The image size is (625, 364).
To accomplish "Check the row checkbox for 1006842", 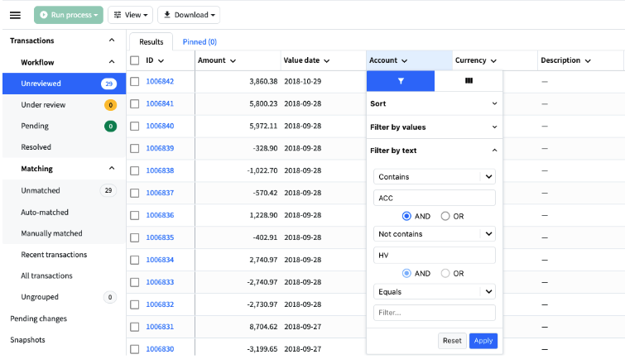I will coord(135,82).
